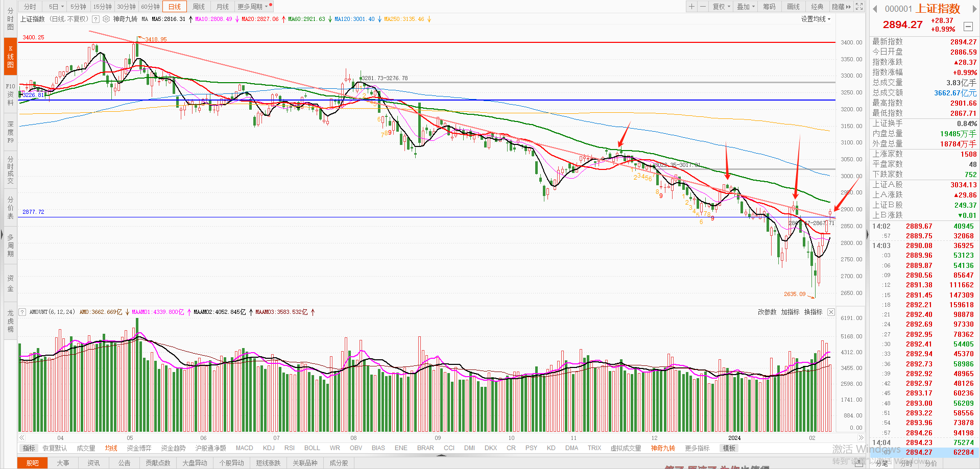980x469 pixels.
Task: Go to previous stock with left arrow
Action: coord(875,8)
